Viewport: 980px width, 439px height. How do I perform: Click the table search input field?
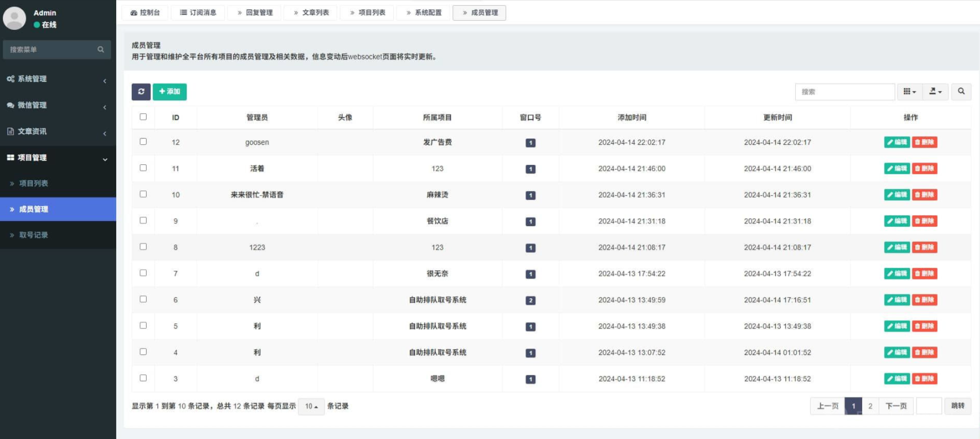pos(844,92)
